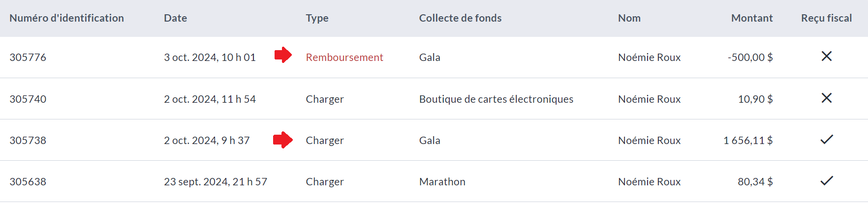Viewport: 868px width, 204px height.
Task: Click the Collecte de fonds header
Action: [x=460, y=18]
